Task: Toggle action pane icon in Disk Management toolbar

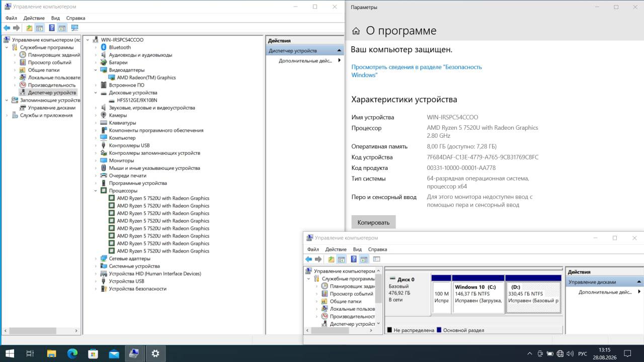Action: [x=364, y=259]
